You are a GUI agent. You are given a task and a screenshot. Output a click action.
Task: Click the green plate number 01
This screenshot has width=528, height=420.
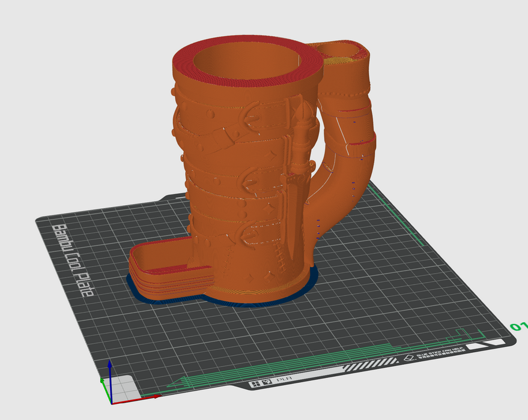(x=518, y=327)
